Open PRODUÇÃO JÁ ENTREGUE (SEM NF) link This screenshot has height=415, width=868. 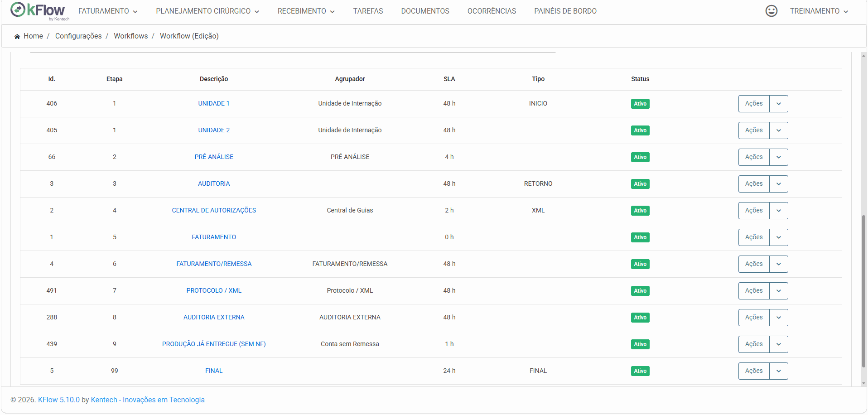tap(214, 344)
